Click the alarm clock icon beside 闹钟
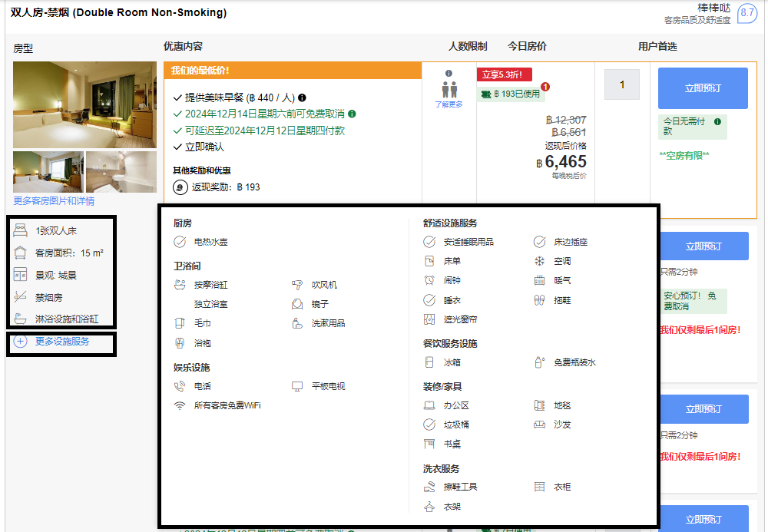Viewport: 768px width, 532px height. click(429, 280)
